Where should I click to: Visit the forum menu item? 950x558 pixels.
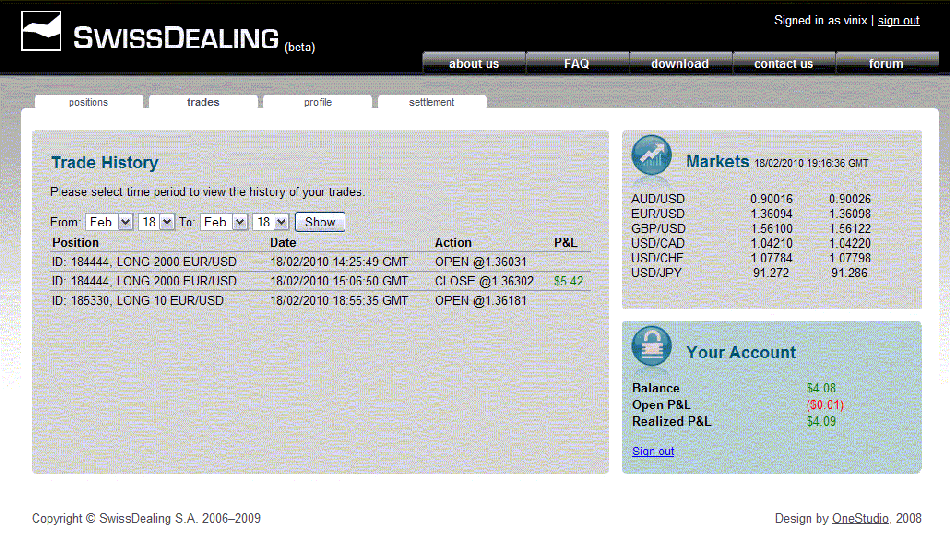pos(886,64)
